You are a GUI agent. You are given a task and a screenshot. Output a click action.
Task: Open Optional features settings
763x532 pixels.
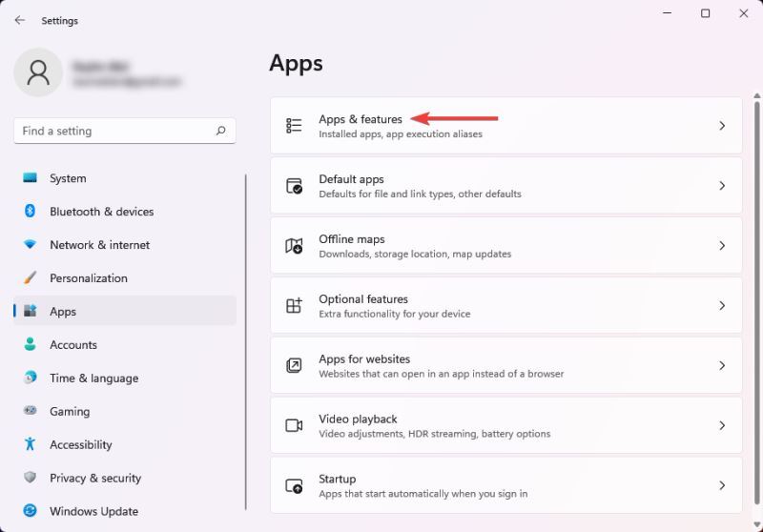505,306
